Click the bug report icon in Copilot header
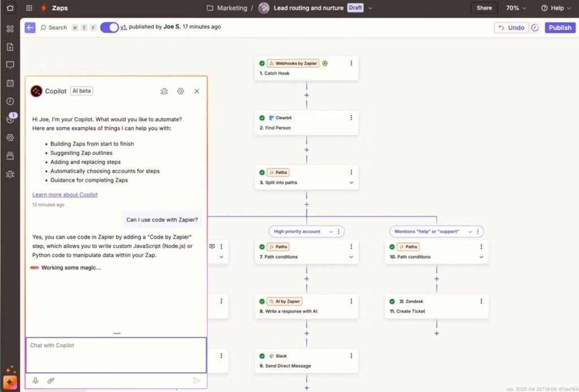 [164, 91]
